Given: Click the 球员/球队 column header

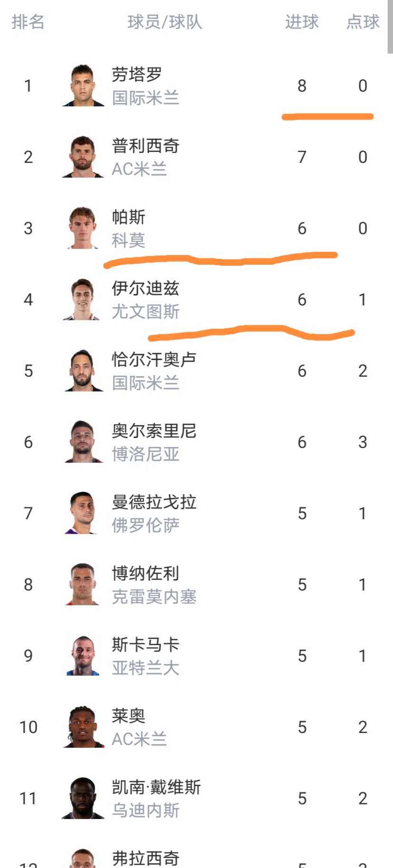Looking at the screenshot, I should [x=165, y=22].
